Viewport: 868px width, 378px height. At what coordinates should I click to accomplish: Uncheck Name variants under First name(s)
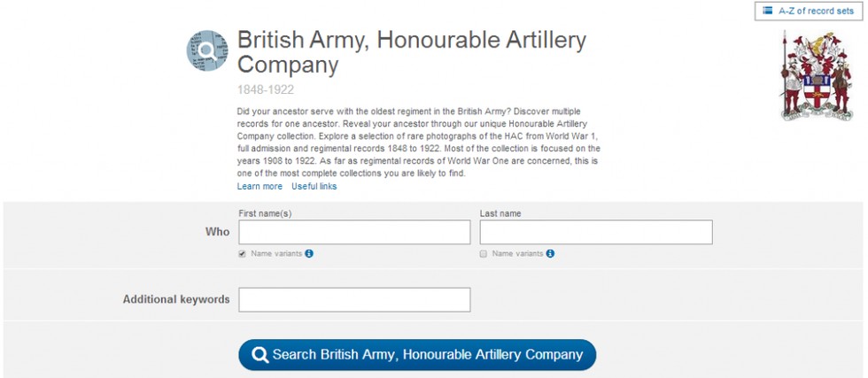click(243, 254)
